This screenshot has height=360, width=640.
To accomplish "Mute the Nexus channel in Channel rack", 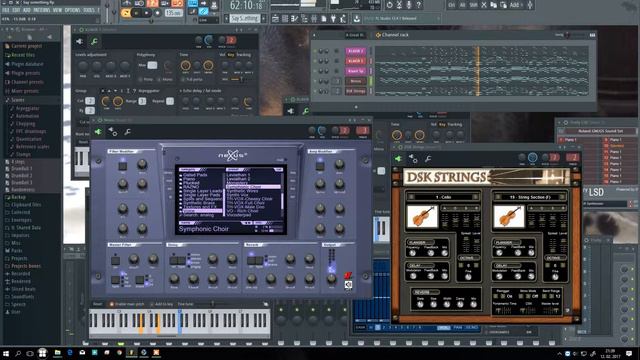I will (315, 81).
